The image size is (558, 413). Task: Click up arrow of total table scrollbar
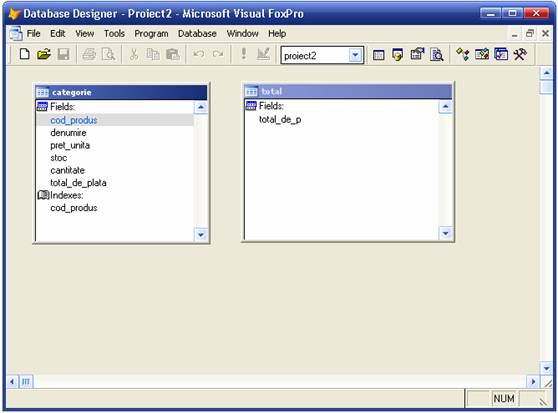(446, 106)
